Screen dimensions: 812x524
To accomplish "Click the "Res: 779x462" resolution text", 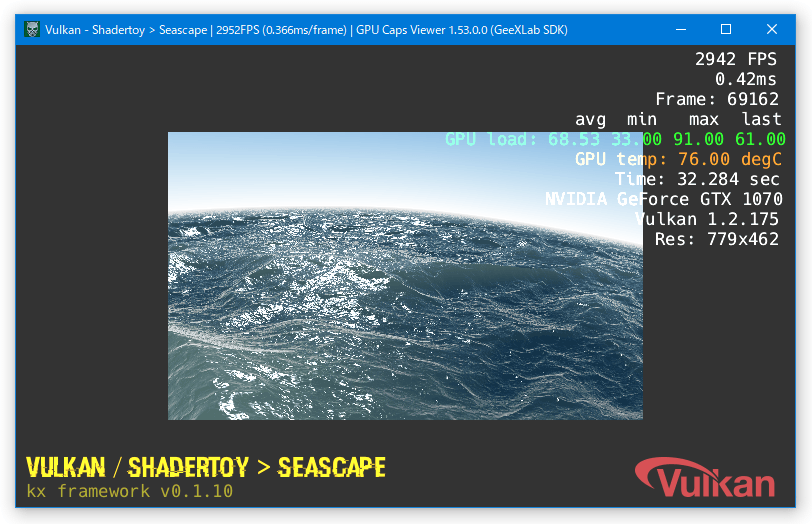I will click(x=717, y=239).
